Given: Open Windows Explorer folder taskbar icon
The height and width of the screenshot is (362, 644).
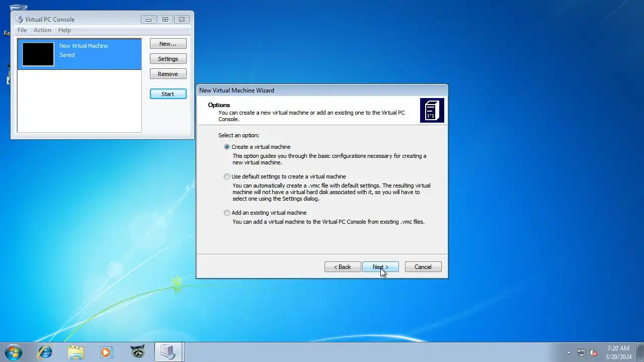Looking at the screenshot, I should 76,352.
